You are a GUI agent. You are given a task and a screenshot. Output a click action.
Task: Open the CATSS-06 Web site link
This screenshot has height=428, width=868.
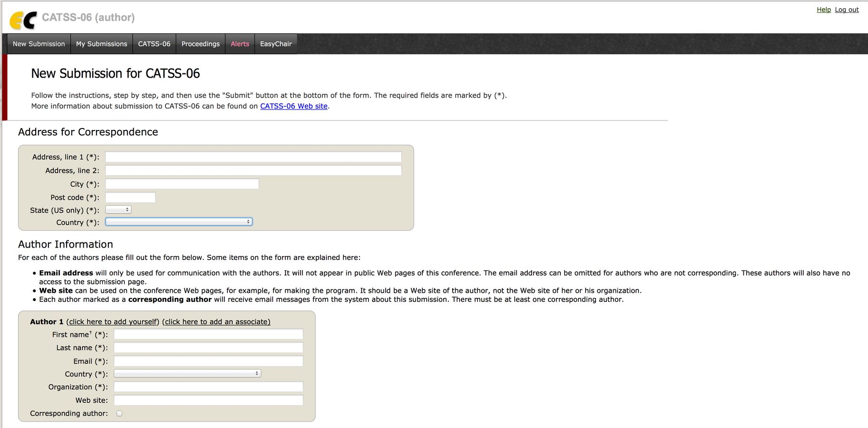coord(294,106)
